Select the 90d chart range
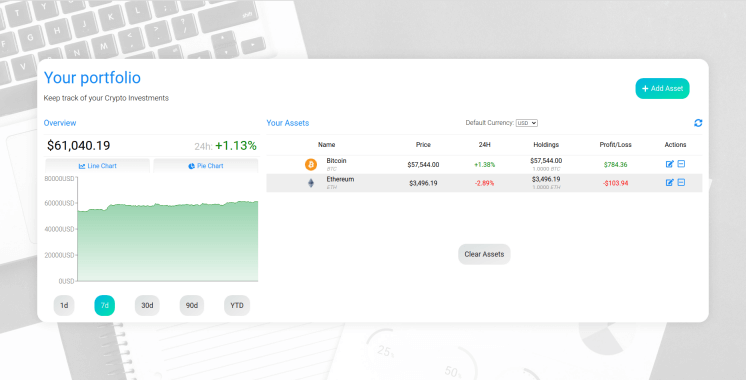 click(x=192, y=305)
